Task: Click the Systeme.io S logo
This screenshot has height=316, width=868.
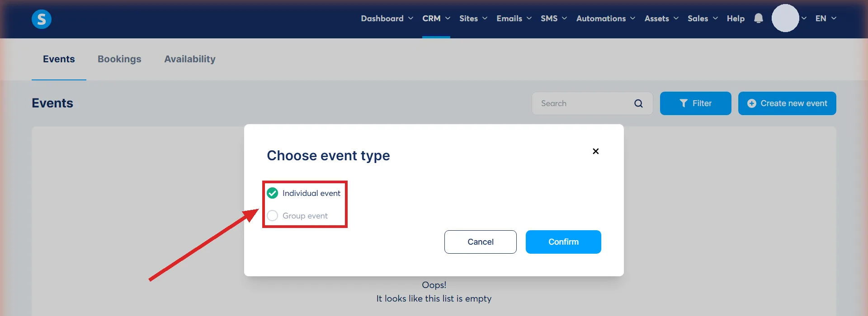Action: pos(42,19)
